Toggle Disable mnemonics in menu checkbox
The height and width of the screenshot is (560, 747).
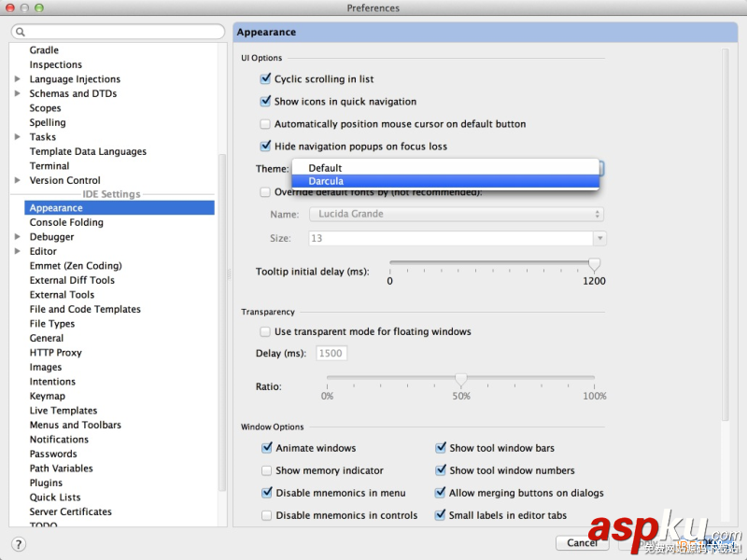click(267, 493)
